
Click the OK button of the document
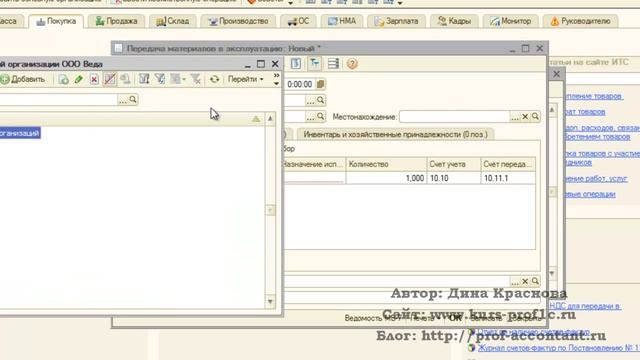click(455, 318)
